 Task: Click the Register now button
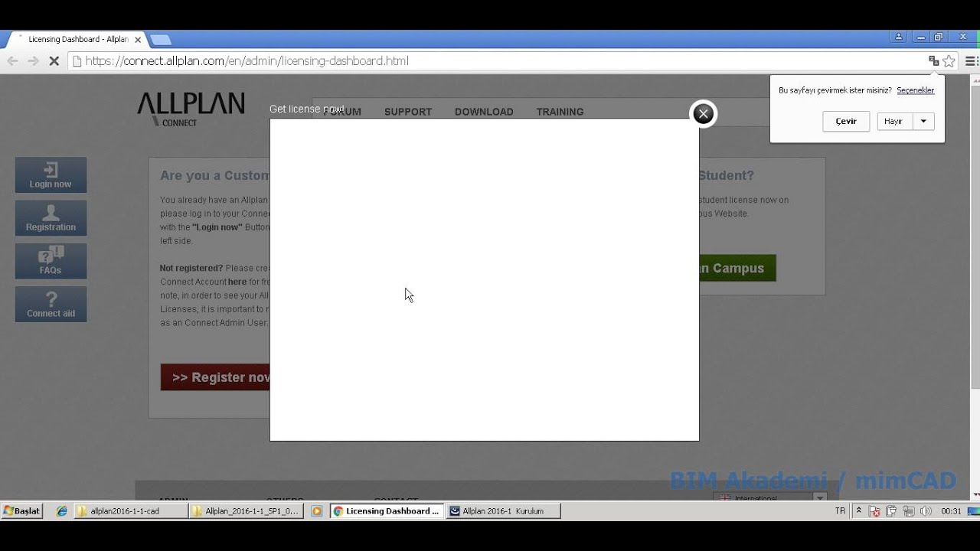(x=215, y=377)
